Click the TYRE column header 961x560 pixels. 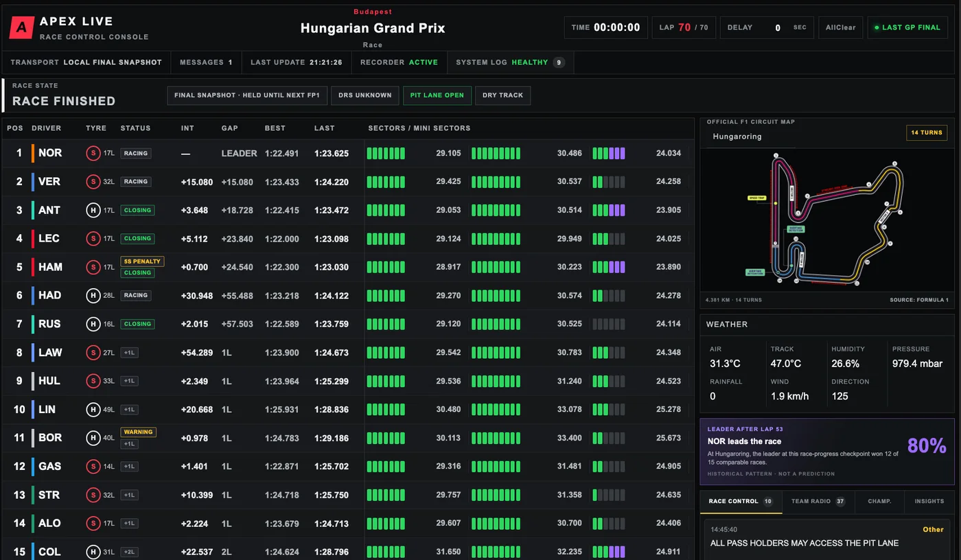[96, 128]
